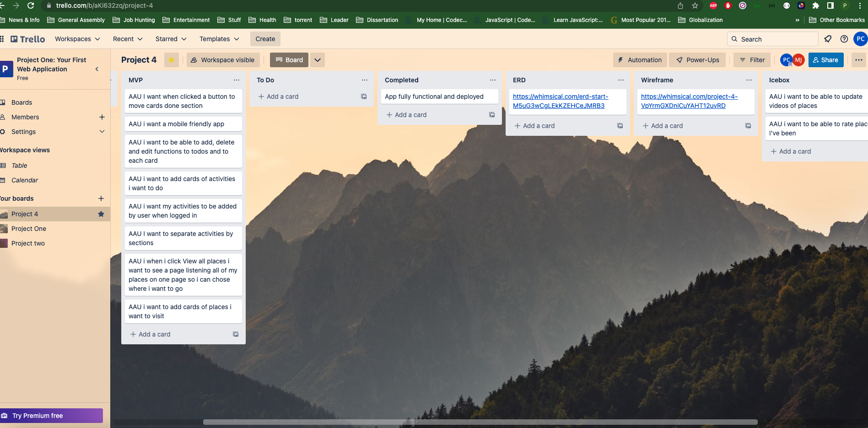Create card from template in Completed list
The image size is (868, 428).
coord(492,115)
